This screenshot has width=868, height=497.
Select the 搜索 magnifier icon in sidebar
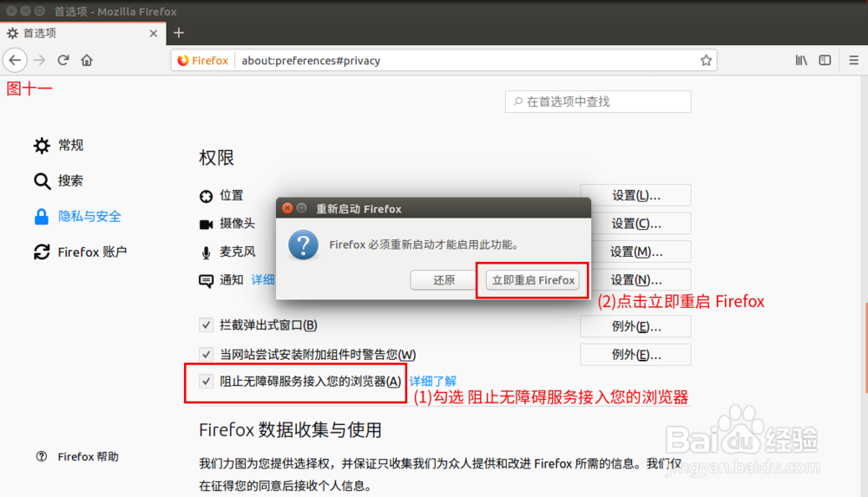[42, 181]
